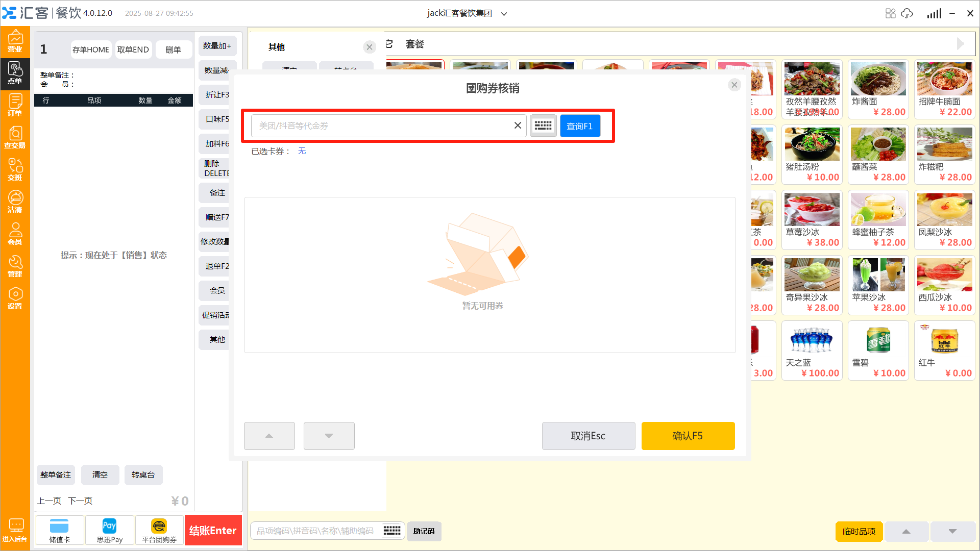Open the 订单 orders sidebar icon
Image resolution: width=980 pixels, height=551 pixels.
15,106
